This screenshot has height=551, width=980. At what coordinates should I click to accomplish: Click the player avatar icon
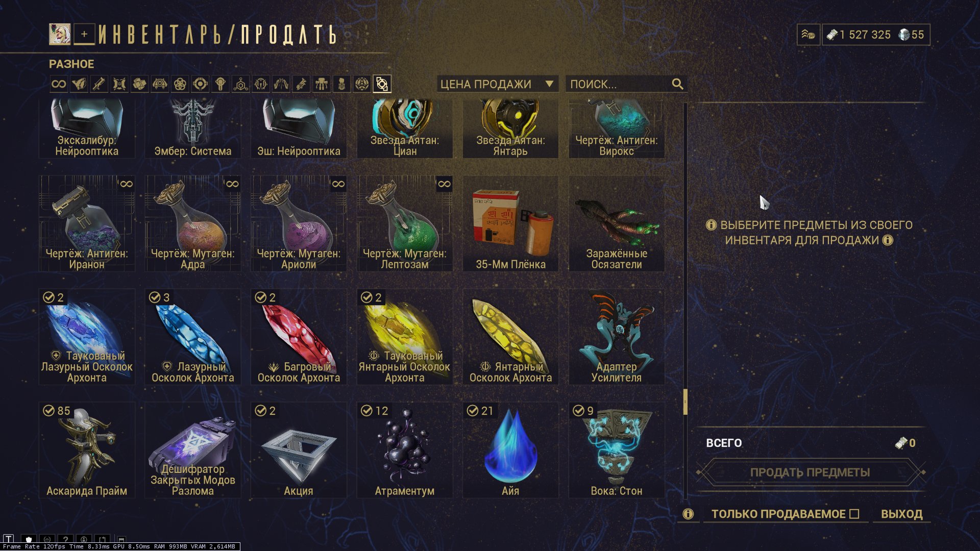point(60,34)
